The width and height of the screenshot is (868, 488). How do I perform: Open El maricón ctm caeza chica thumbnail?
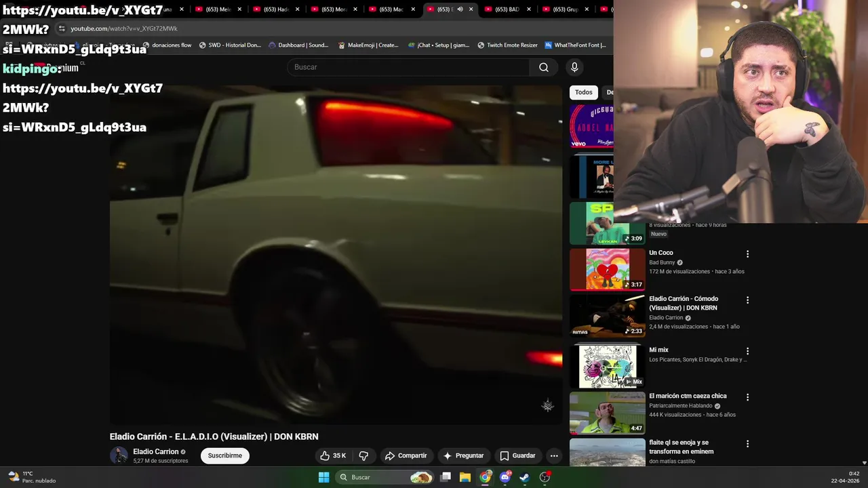point(607,412)
